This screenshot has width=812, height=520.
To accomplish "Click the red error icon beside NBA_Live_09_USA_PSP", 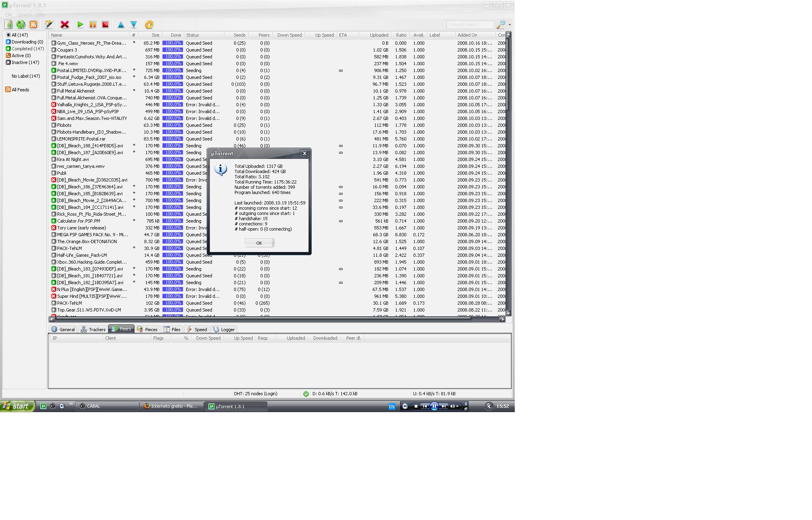I will pyautogui.click(x=53, y=111).
